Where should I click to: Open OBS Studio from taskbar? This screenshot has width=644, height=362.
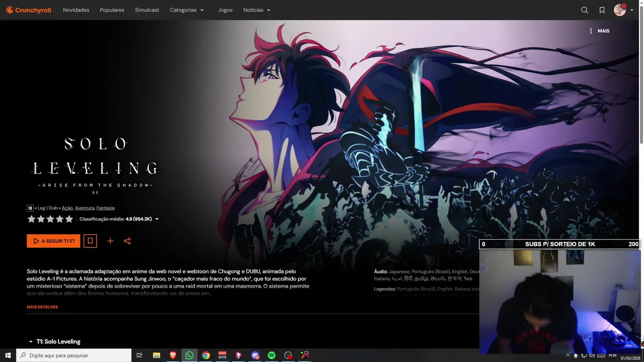point(288,355)
